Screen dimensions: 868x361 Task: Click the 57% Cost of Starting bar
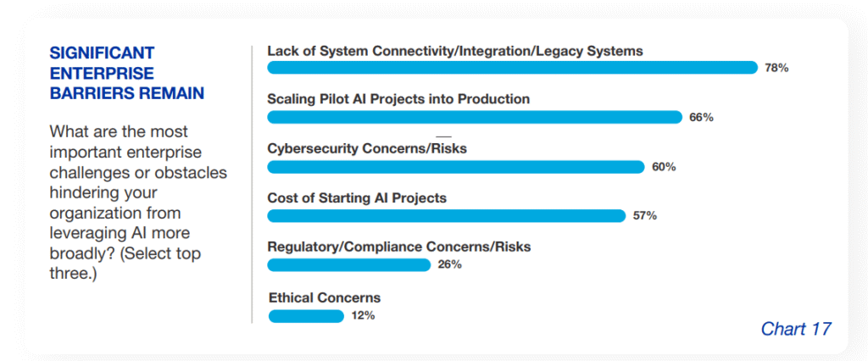pyautogui.click(x=446, y=216)
